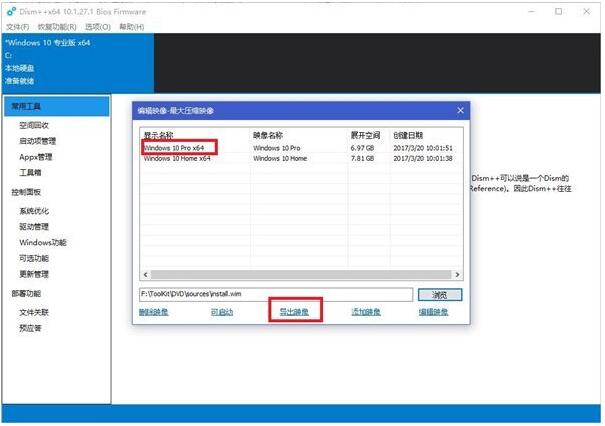The height and width of the screenshot is (426, 605).
Task: Click the 导出映像 link
Action: coord(294,312)
